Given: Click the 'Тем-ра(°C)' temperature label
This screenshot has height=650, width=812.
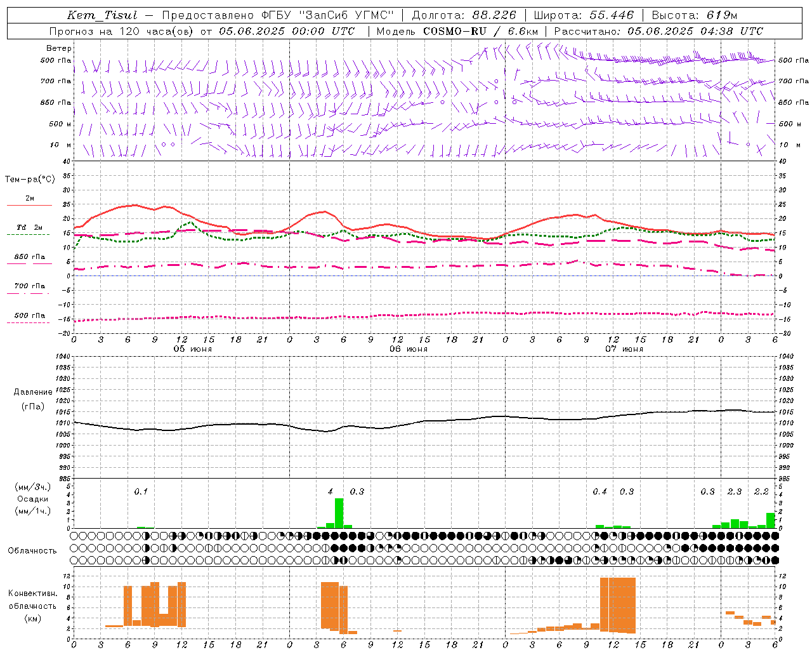Looking at the screenshot, I should point(30,180).
